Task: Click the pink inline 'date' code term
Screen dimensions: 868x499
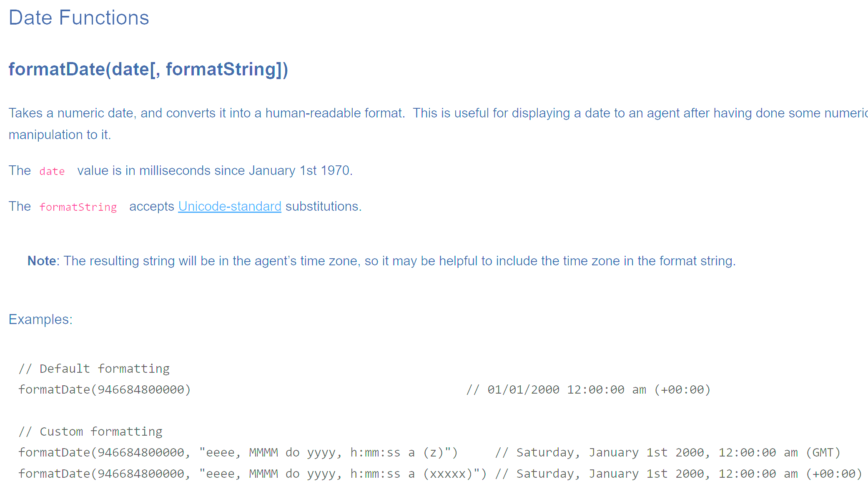Action: pyautogui.click(x=52, y=171)
